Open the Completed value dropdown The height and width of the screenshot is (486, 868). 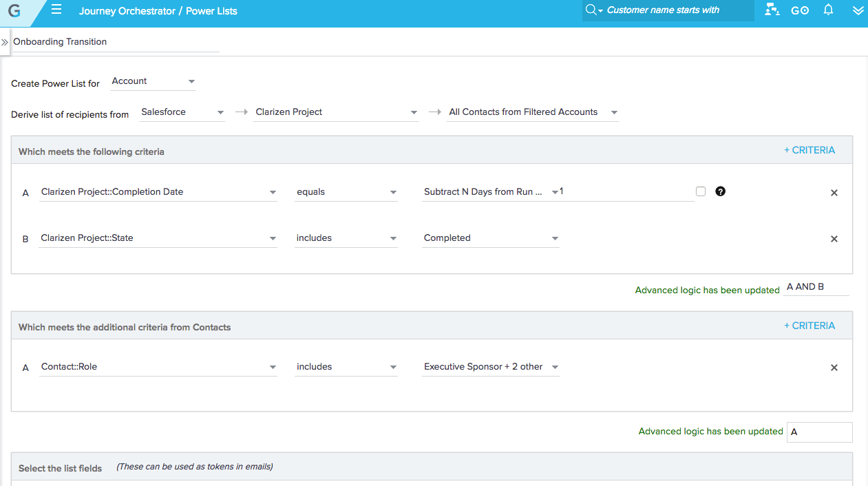tap(491, 238)
